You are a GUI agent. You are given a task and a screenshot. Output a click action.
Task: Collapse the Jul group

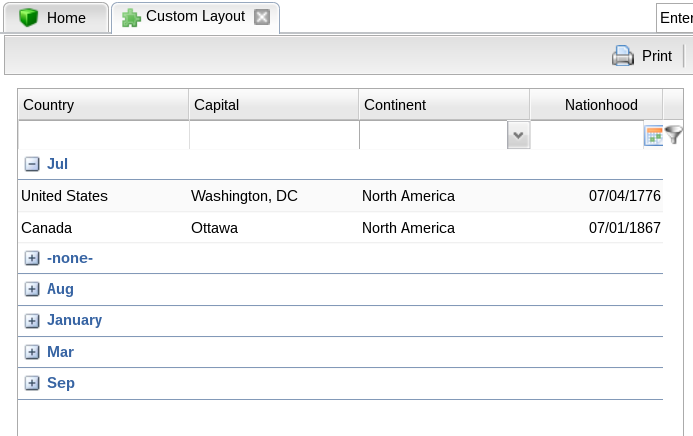(x=32, y=164)
